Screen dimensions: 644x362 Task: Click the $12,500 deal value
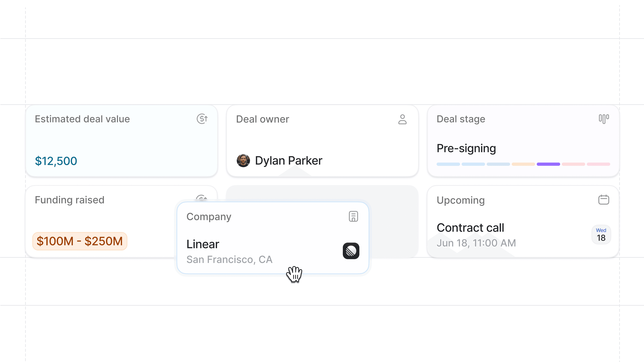[56, 161]
